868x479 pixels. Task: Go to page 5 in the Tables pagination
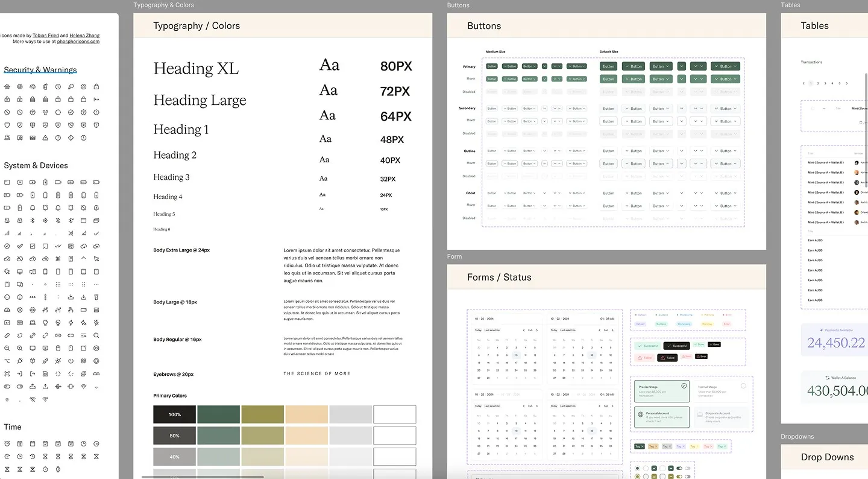[x=840, y=83]
